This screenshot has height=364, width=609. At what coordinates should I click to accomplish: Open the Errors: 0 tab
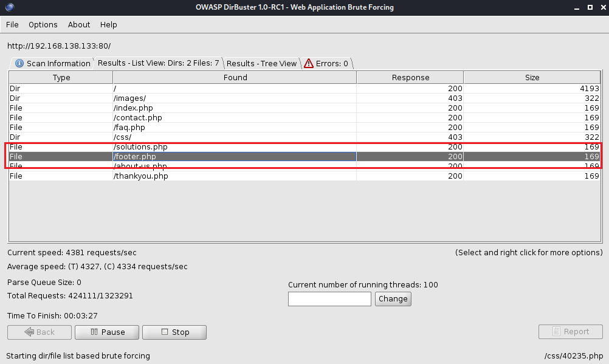(x=326, y=63)
